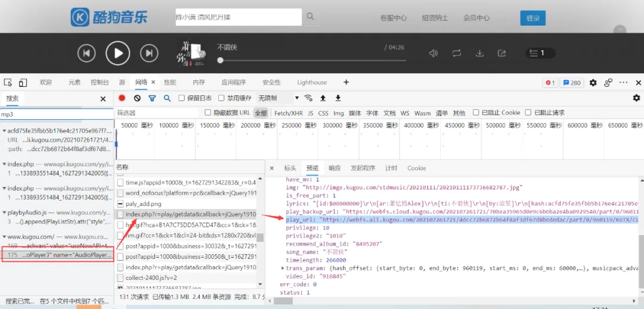Enable the 保留日志 checkbox
The image size is (644, 309).
pos(181,98)
